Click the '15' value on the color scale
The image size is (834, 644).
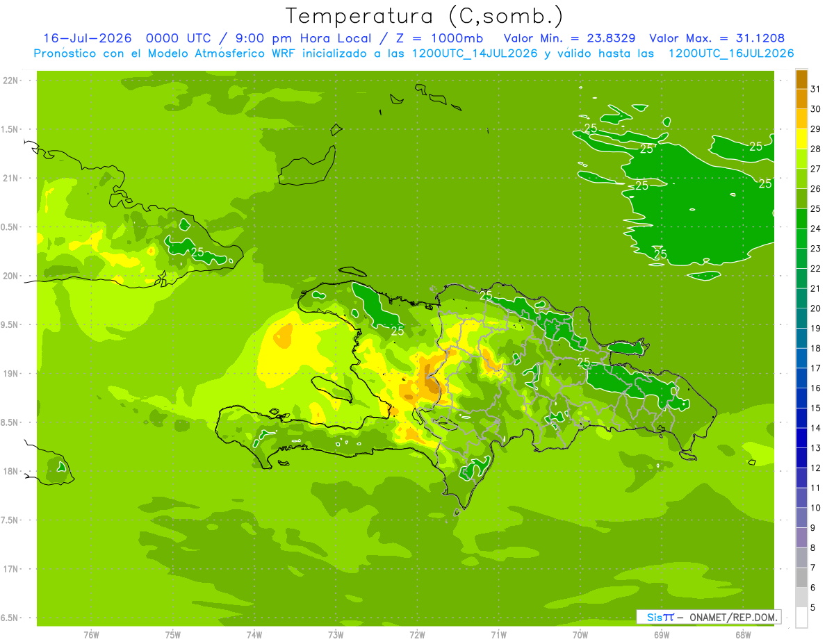click(816, 408)
